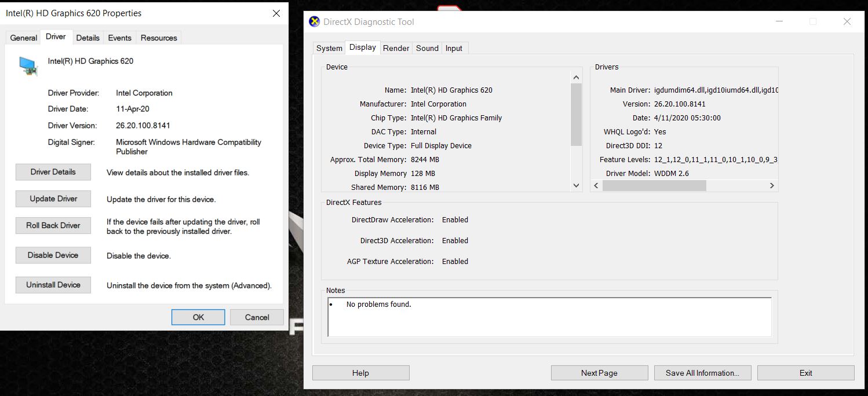Click device name Intel(R) HD Graphics 620 in DirectX
The width and height of the screenshot is (868, 396).
(x=451, y=90)
